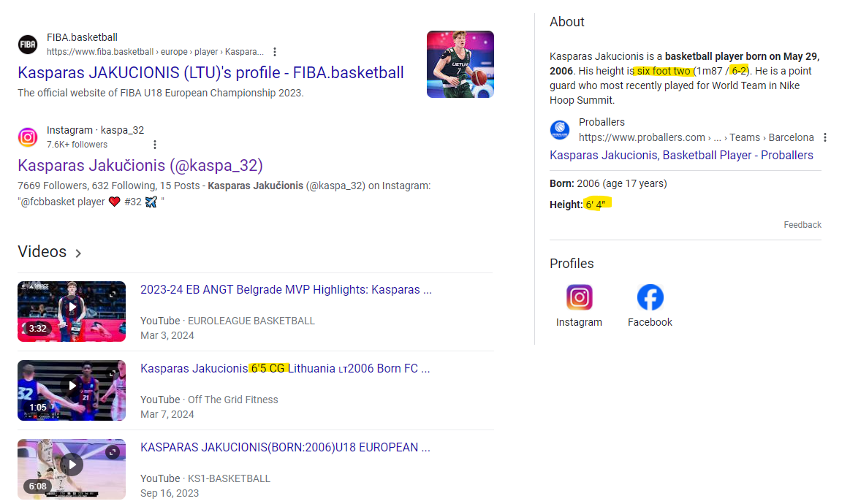Click the FIBA U18 European Championship 2023 snippet

point(161,93)
